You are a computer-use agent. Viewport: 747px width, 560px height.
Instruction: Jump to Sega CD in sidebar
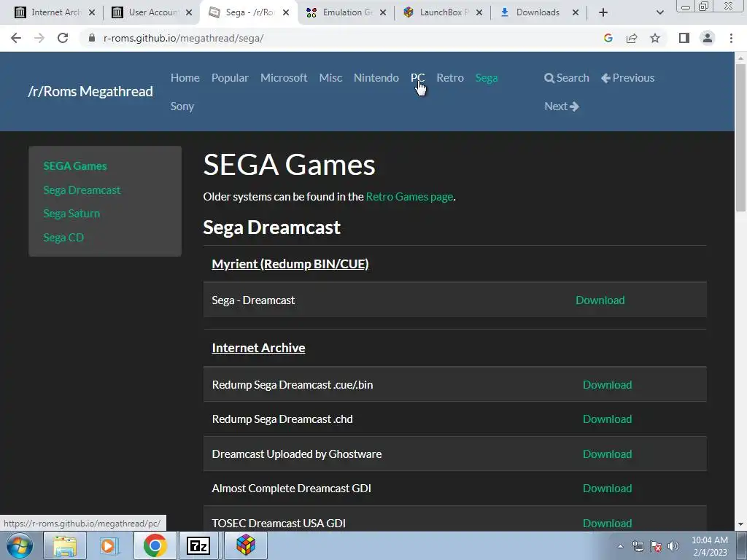[x=63, y=237]
